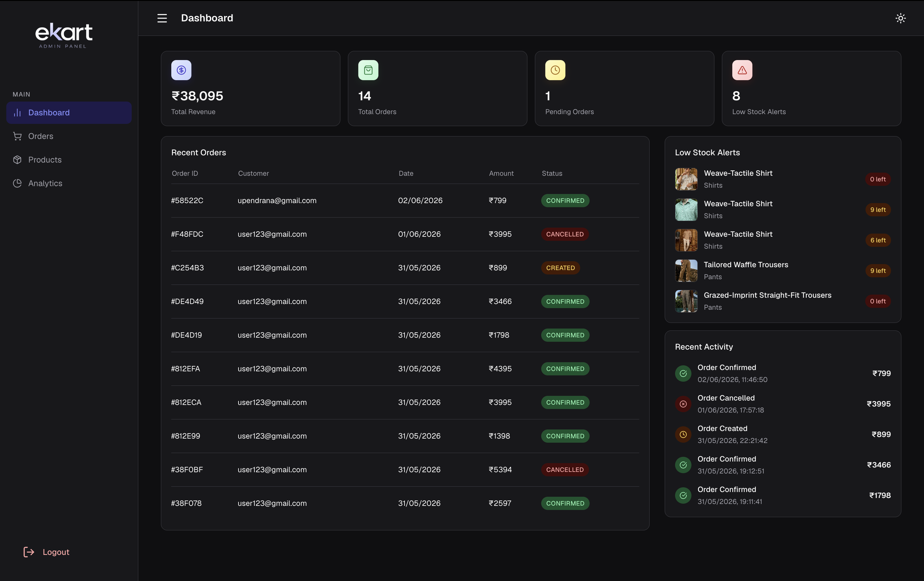Click the Order Created clock icon
This screenshot has width=924, height=581.
pyautogui.click(x=683, y=434)
